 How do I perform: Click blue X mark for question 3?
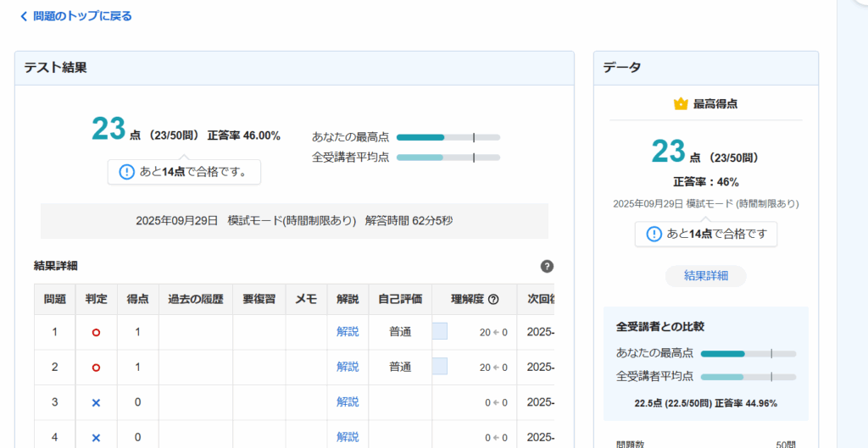point(96,402)
